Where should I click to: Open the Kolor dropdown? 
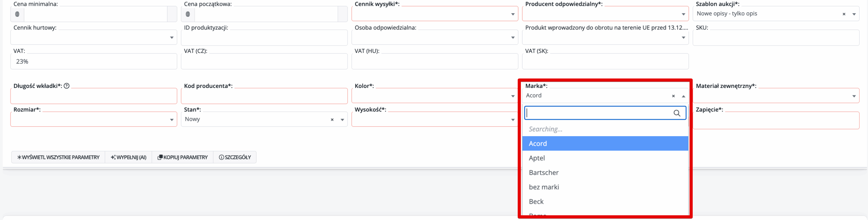point(513,96)
